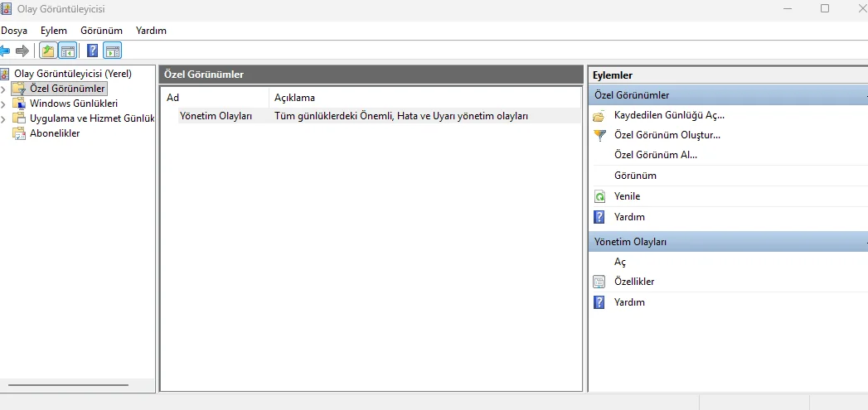Click the Back arrow toolbar icon

4,51
